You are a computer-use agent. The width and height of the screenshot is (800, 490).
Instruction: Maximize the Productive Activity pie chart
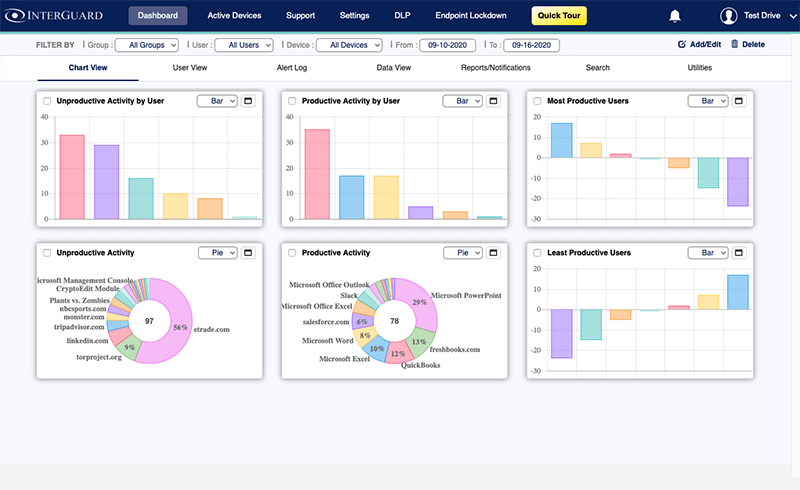(x=493, y=253)
